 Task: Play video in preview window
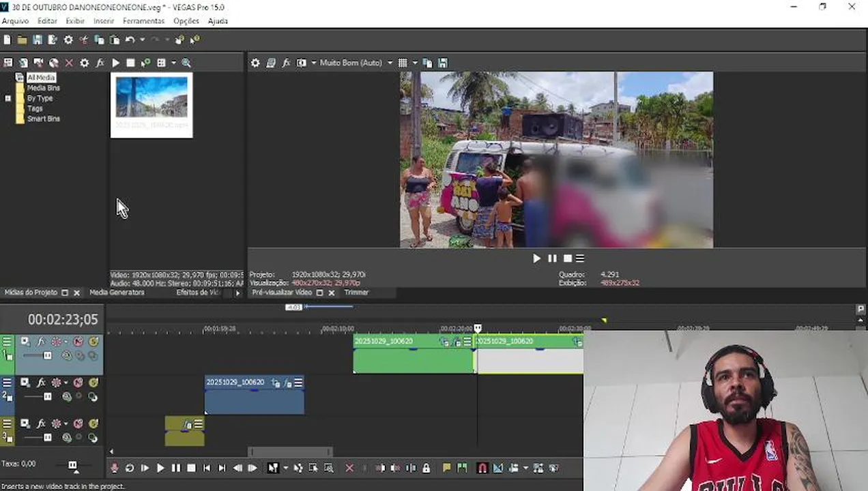click(x=536, y=258)
